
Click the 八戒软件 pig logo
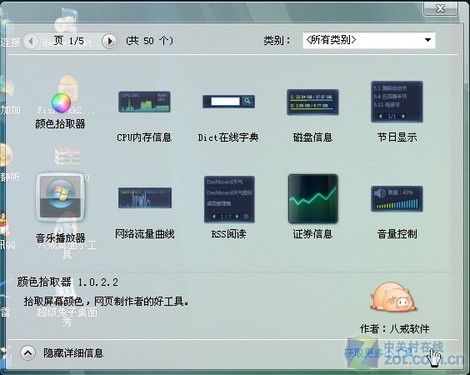coord(393,296)
